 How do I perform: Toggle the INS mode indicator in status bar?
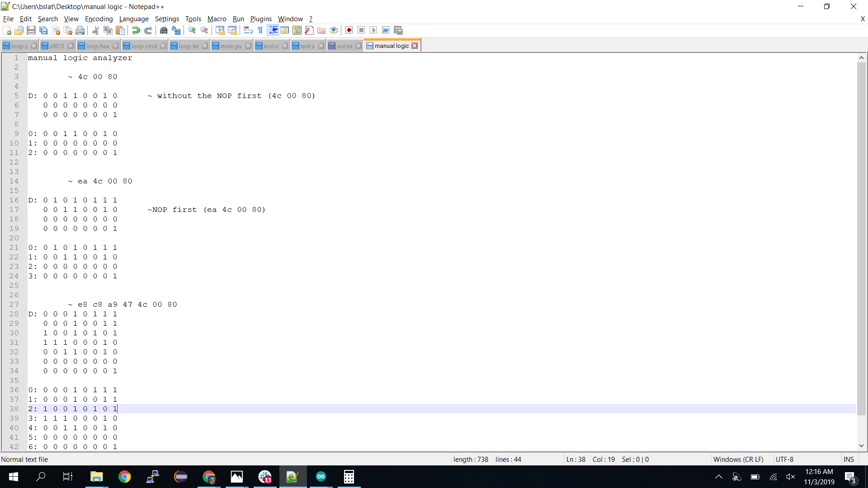(849, 459)
